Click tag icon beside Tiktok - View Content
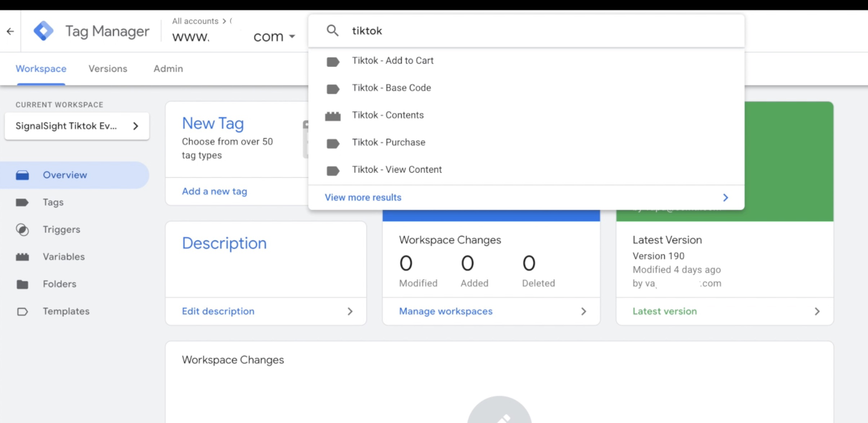Screen dimensions: 868x423 (333, 171)
